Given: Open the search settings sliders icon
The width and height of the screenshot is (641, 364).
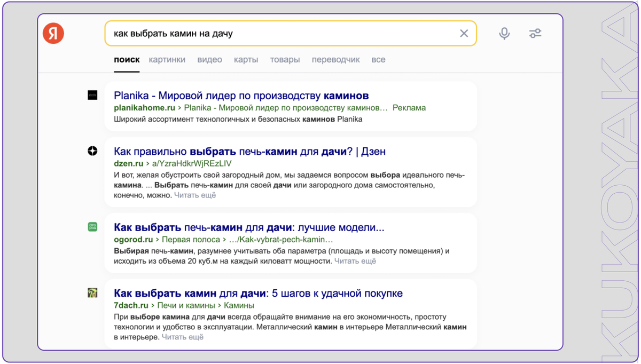Looking at the screenshot, I should (535, 34).
